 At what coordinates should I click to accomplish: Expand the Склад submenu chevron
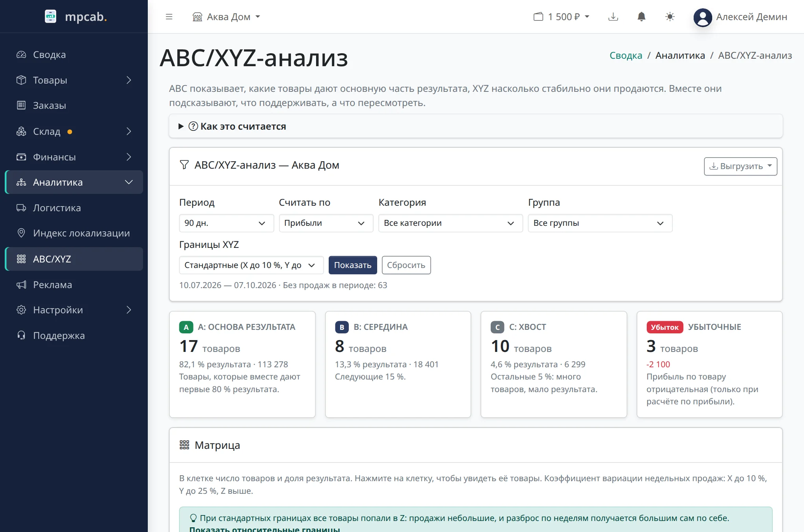(129, 131)
